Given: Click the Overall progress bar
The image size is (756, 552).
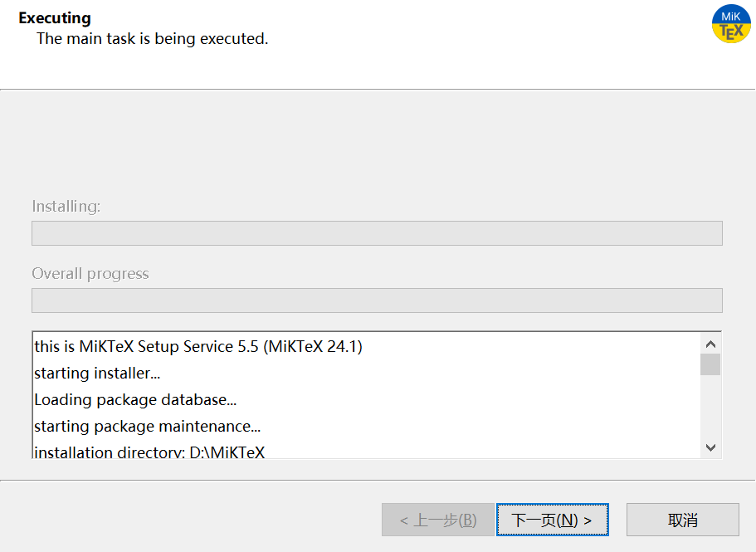Looking at the screenshot, I should pos(377,300).
